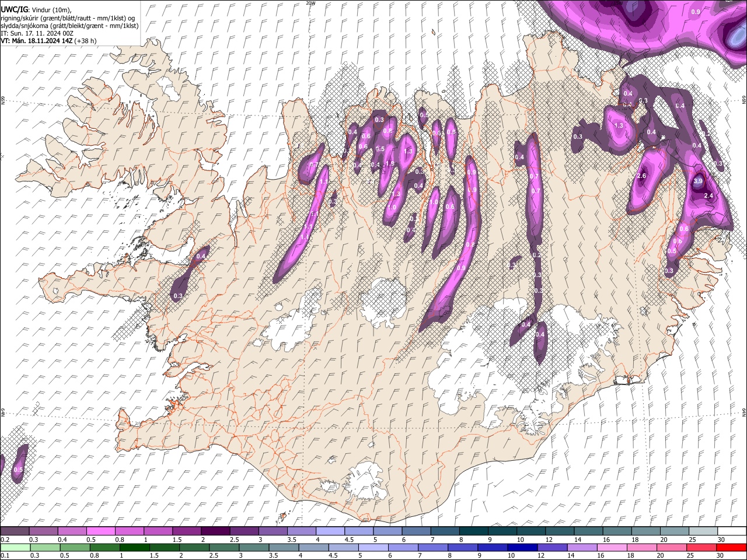Click the 20W longitude label at the top
Image resolution: width=747 pixels, height=560 pixels.
tap(310, 3)
